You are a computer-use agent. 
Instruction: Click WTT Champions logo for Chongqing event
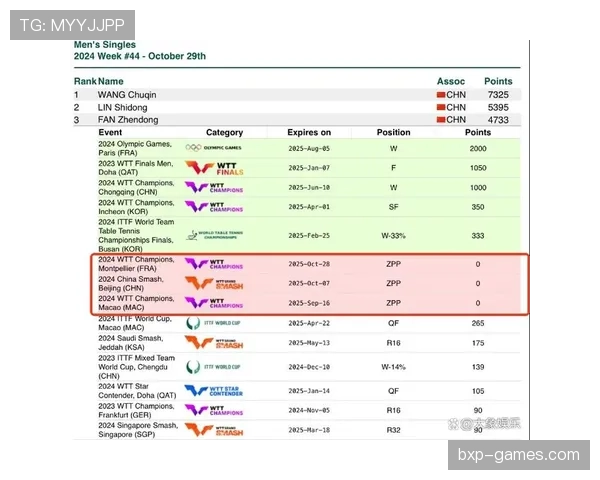214,187
